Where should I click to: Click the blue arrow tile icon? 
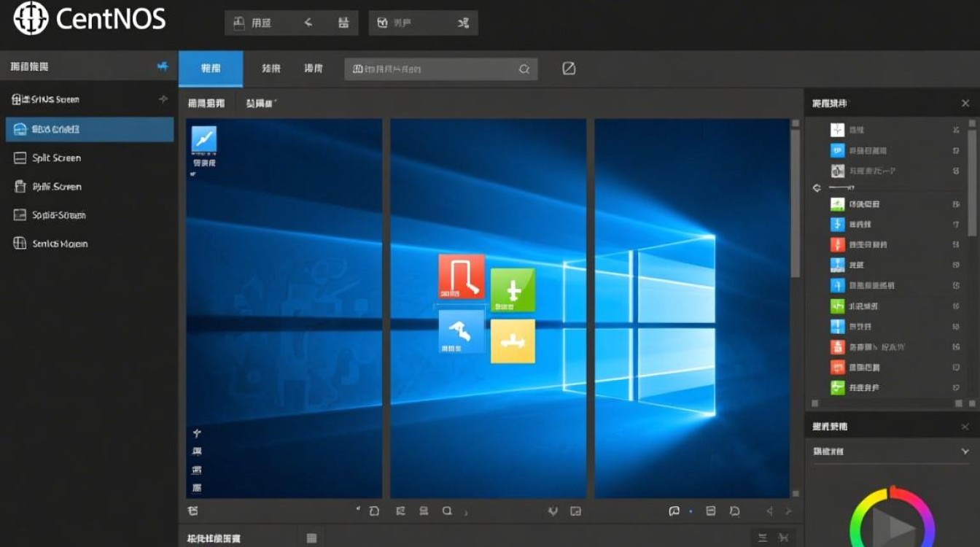coord(462,332)
